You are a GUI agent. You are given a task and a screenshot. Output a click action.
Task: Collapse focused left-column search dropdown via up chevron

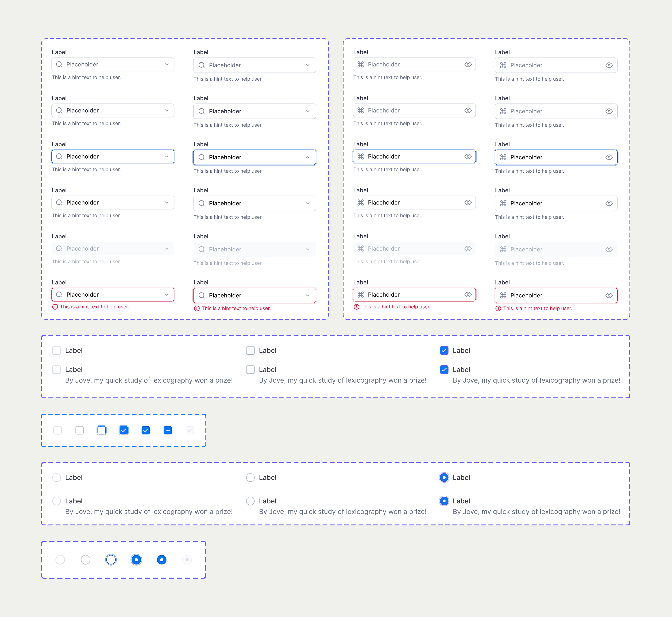(x=167, y=157)
